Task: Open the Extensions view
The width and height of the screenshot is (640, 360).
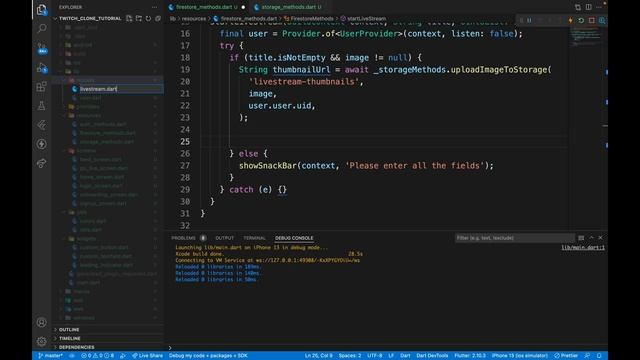Action: [42, 87]
